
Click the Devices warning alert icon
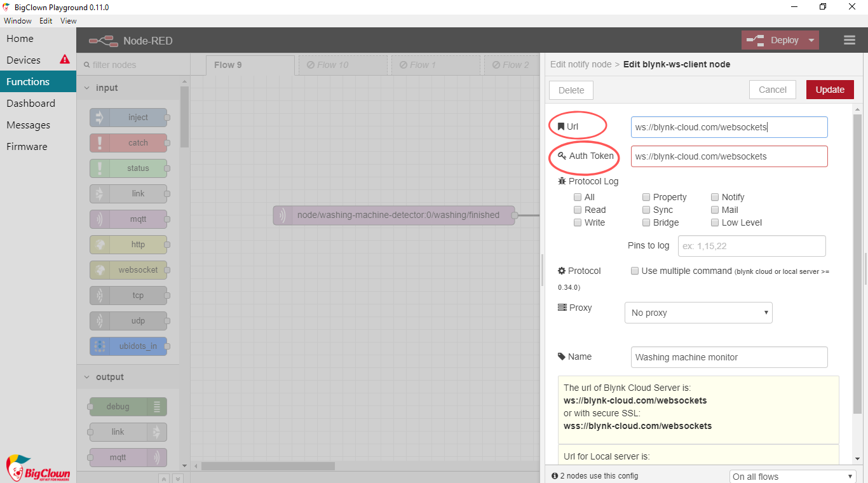point(65,59)
